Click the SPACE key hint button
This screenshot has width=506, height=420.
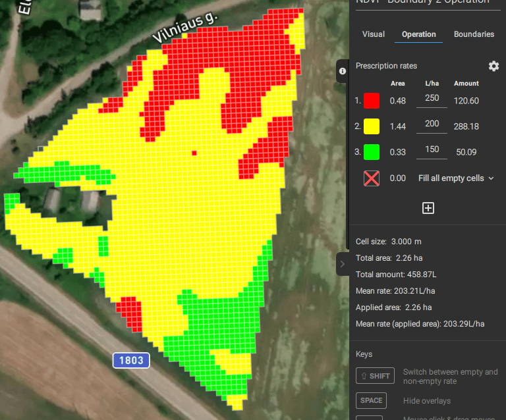coord(371,401)
